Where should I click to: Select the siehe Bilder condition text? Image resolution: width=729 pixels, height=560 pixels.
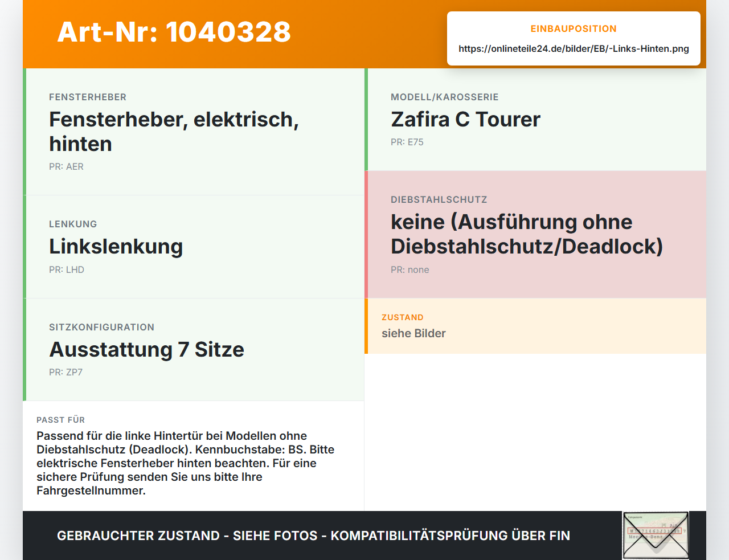(413, 334)
